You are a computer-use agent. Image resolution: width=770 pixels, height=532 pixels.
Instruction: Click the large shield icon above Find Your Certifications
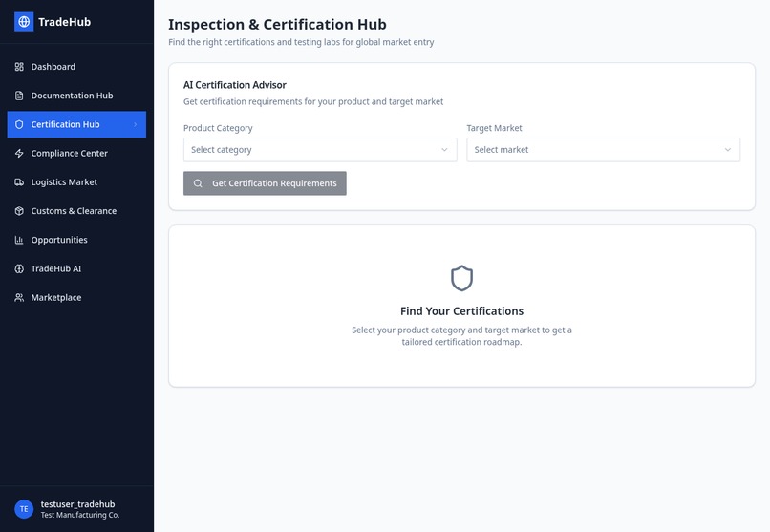(x=461, y=278)
